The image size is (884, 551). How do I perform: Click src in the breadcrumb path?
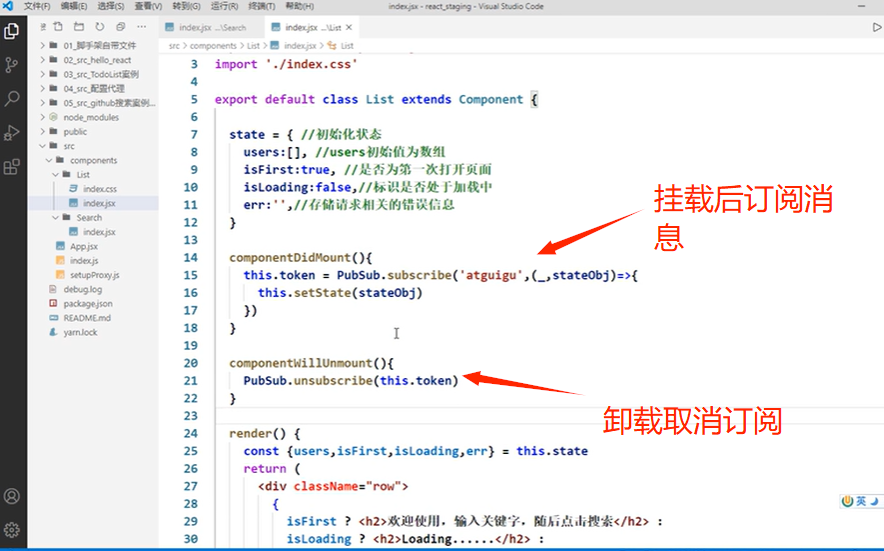174,46
